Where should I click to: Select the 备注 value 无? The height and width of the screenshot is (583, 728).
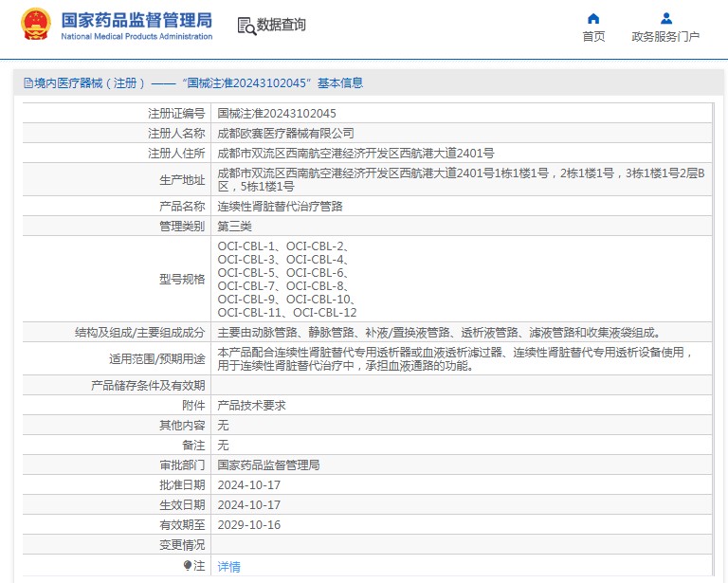[223, 446]
